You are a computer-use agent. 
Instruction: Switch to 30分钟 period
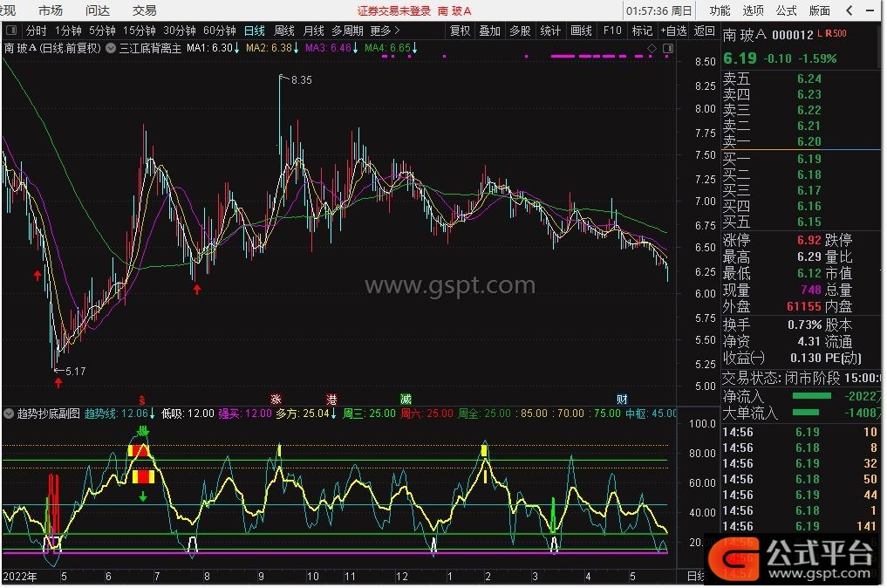pyautogui.click(x=180, y=31)
